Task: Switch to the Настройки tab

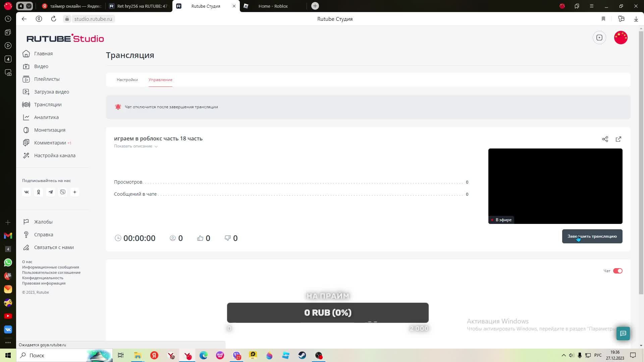Action: 127,80
